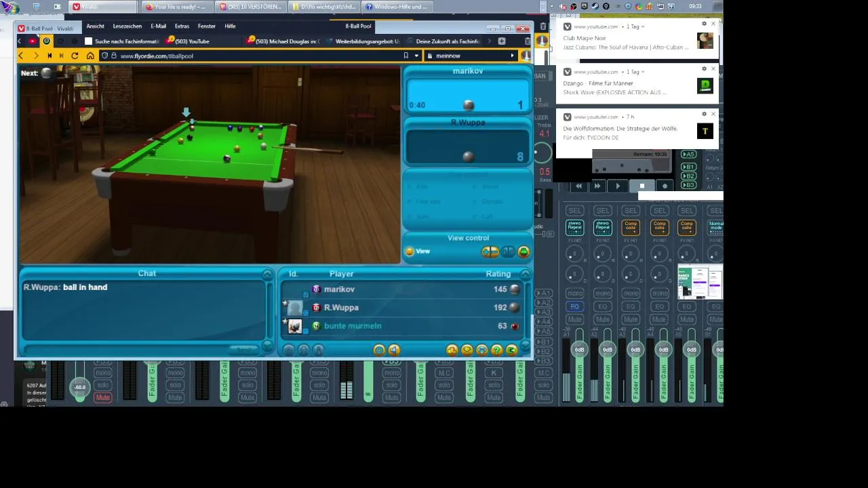Open the Ansicht menu
Image resolution: width=868 pixels, height=488 pixels.
(96, 26)
